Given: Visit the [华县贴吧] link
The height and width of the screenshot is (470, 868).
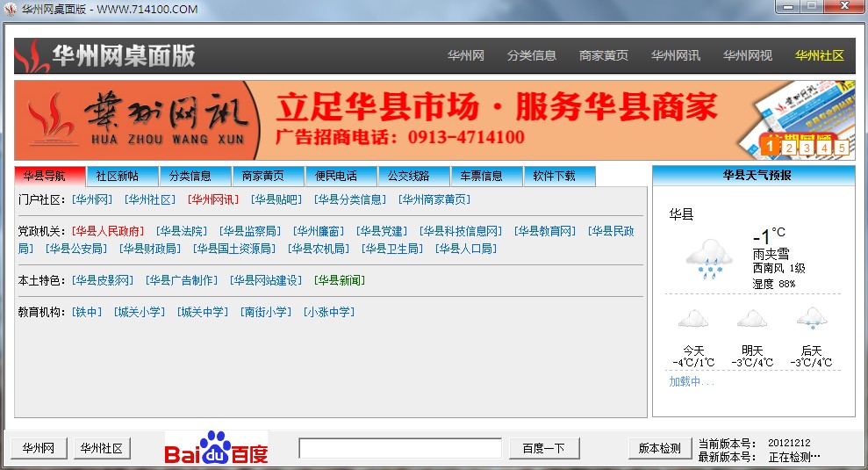Looking at the screenshot, I should 276,199.
